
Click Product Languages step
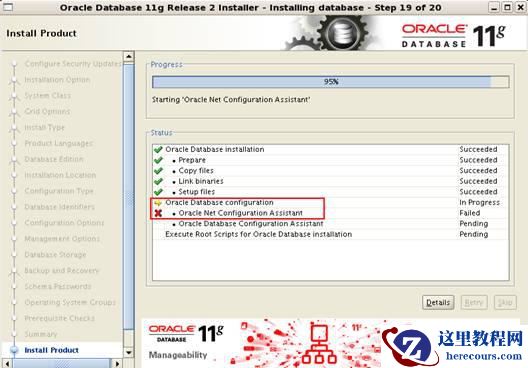coord(59,143)
